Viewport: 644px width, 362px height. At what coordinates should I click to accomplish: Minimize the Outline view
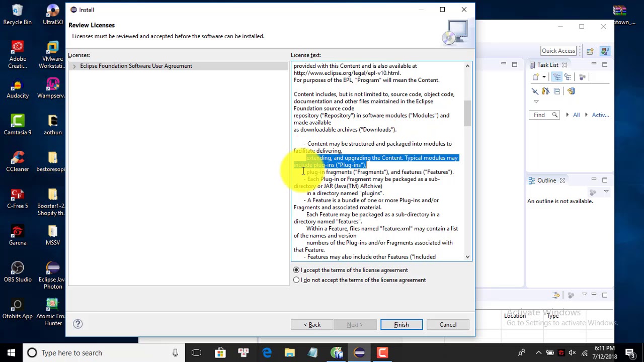594,179
